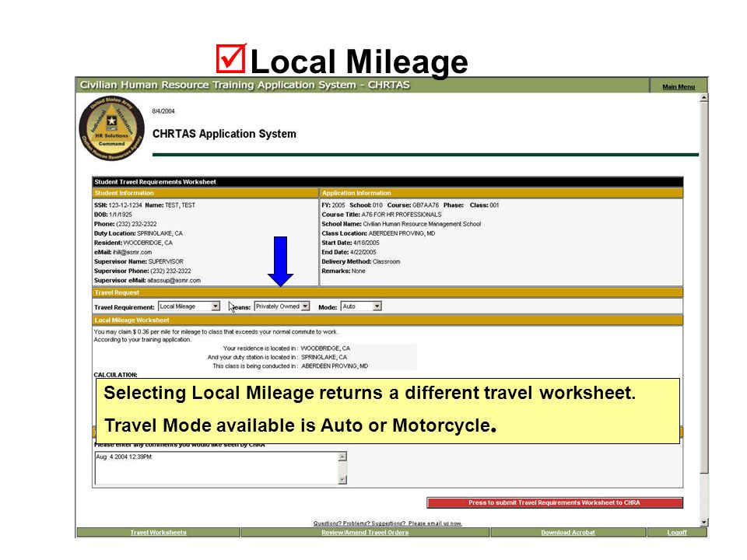Click the SSN value 123-12-1234
This screenshot has width=747, height=560.
(125, 205)
